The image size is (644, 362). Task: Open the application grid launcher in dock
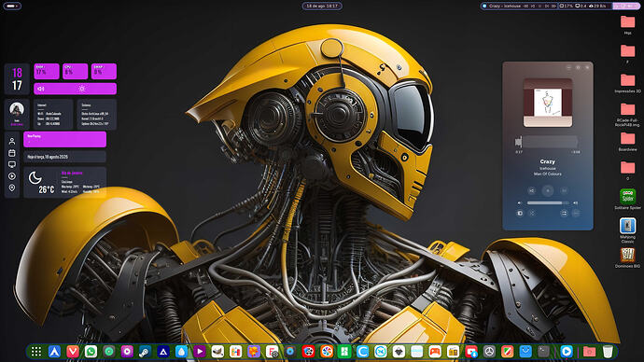(36, 352)
